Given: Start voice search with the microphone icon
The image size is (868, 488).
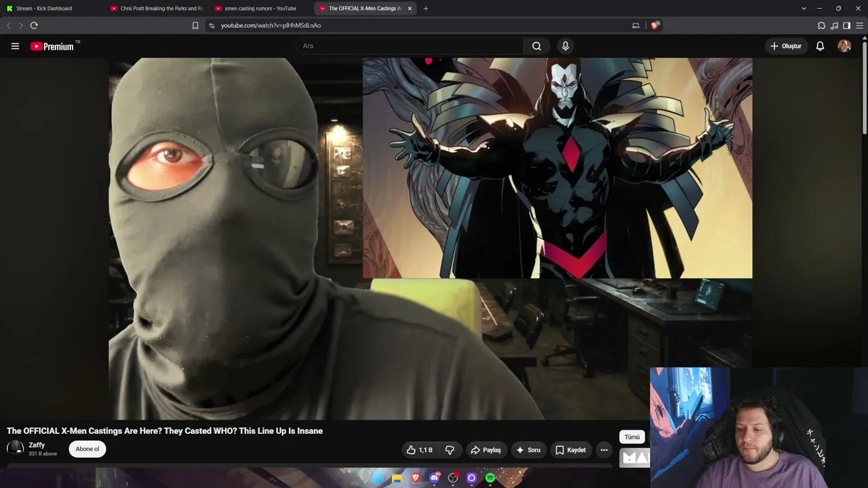Looking at the screenshot, I should click(566, 46).
